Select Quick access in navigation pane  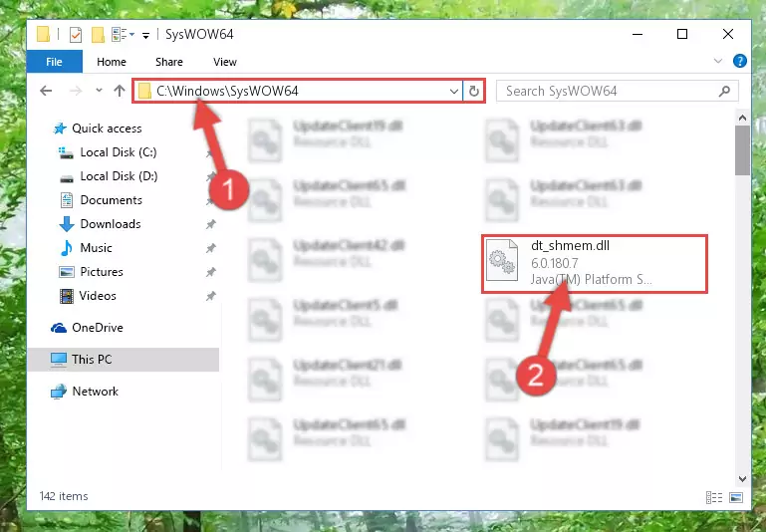[x=107, y=129]
